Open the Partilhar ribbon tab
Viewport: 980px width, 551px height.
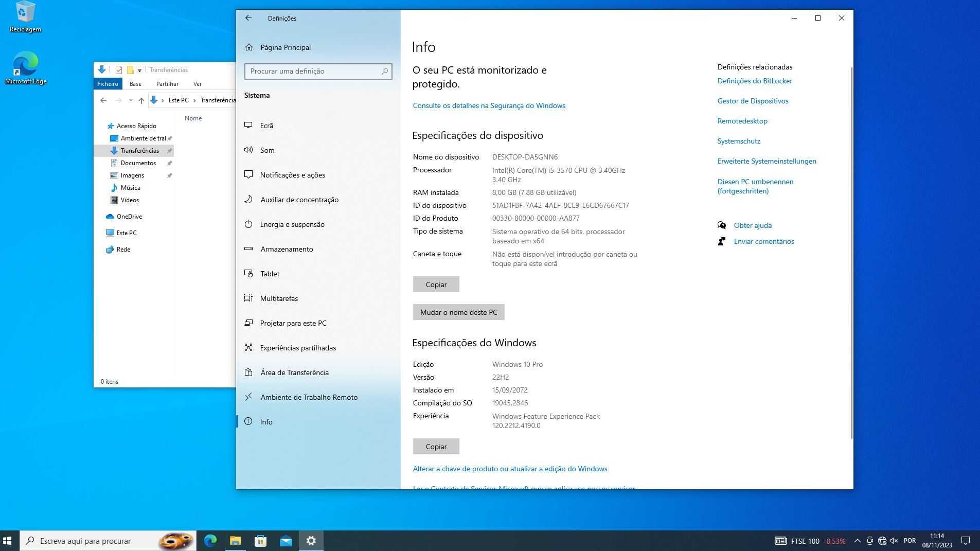point(167,84)
